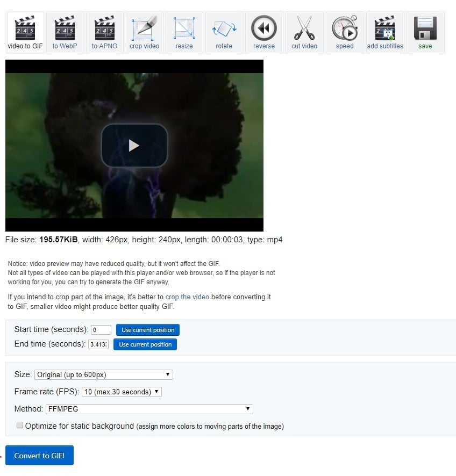Enable Optimize for static background checkbox
Image resolution: width=456 pixels, height=476 pixels.
20,425
